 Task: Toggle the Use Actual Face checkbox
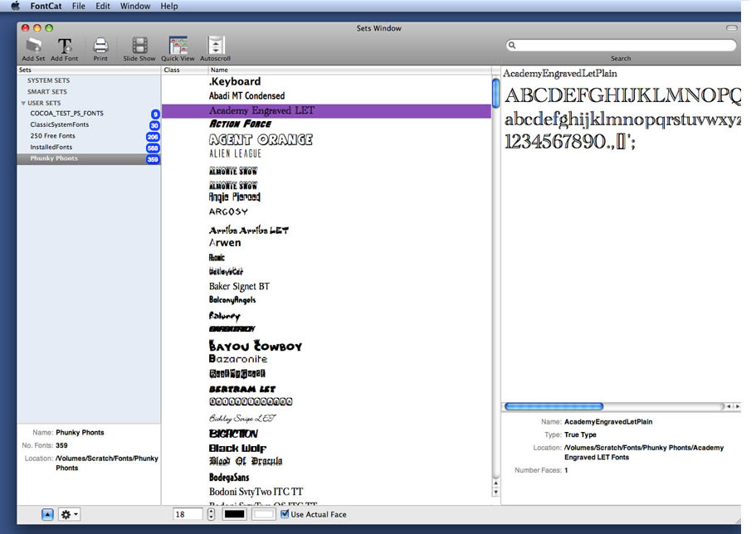coord(285,514)
